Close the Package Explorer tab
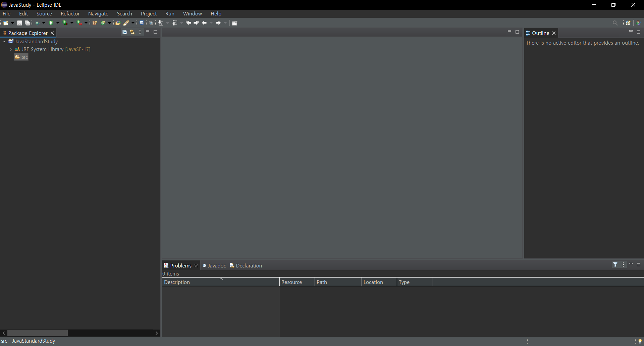The width and height of the screenshot is (644, 346). pyautogui.click(x=52, y=33)
